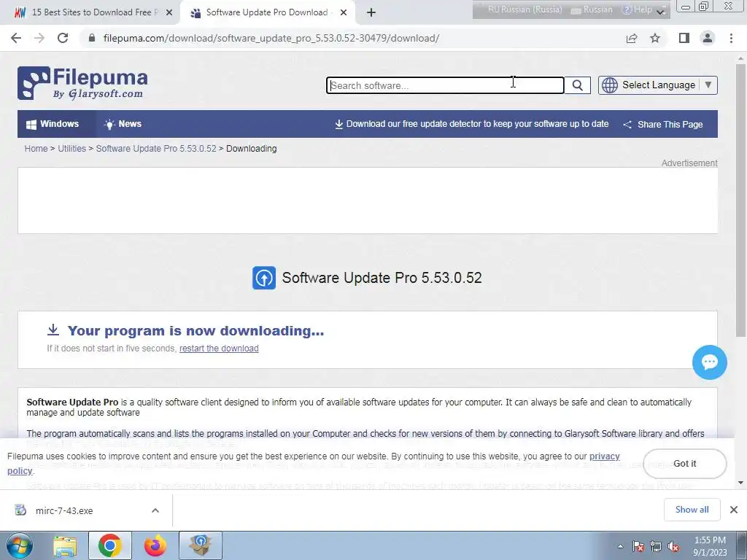Viewport: 747px width, 560px height.
Task: Open Chrome side panel icon
Action: pyautogui.click(x=684, y=38)
